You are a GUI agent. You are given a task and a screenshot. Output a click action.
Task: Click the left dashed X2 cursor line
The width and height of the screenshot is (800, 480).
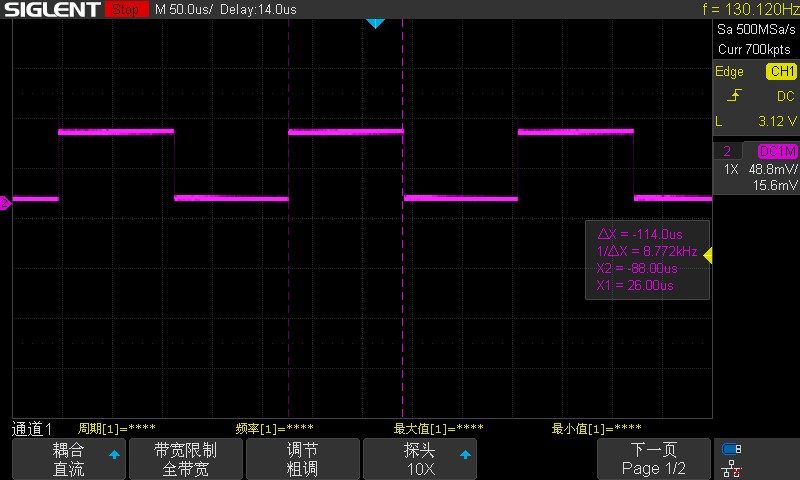click(x=289, y=218)
